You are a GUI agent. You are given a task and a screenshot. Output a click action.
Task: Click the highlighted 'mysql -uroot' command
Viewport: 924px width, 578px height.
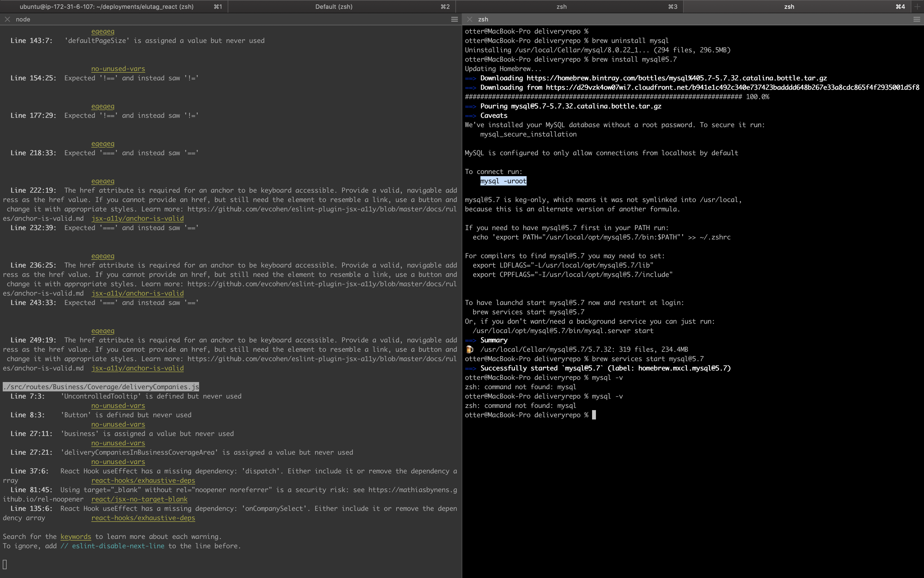503,181
